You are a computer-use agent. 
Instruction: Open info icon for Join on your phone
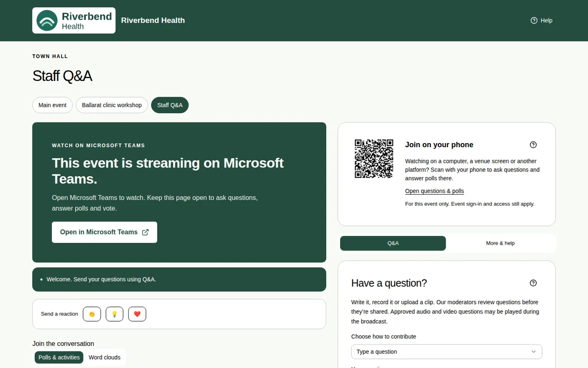click(533, 145)
